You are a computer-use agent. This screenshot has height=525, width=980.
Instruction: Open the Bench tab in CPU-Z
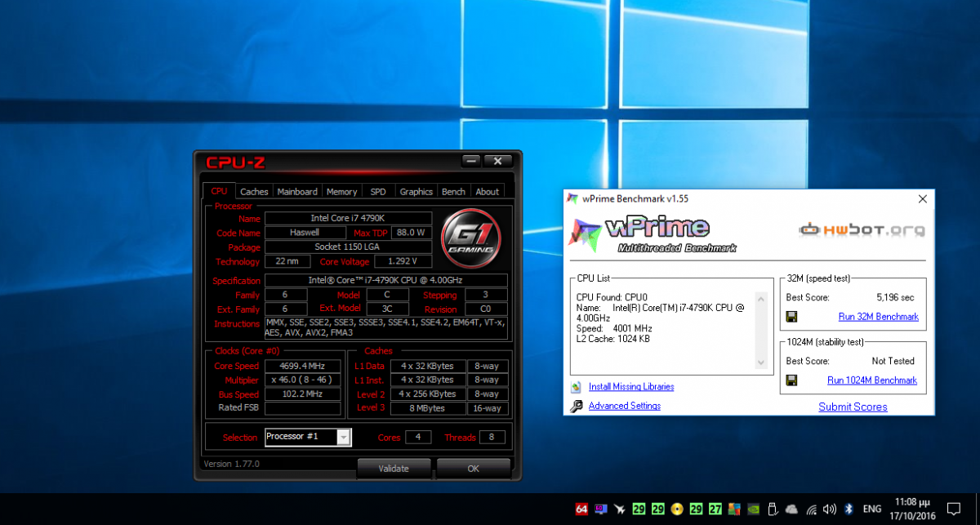(453, 191)
